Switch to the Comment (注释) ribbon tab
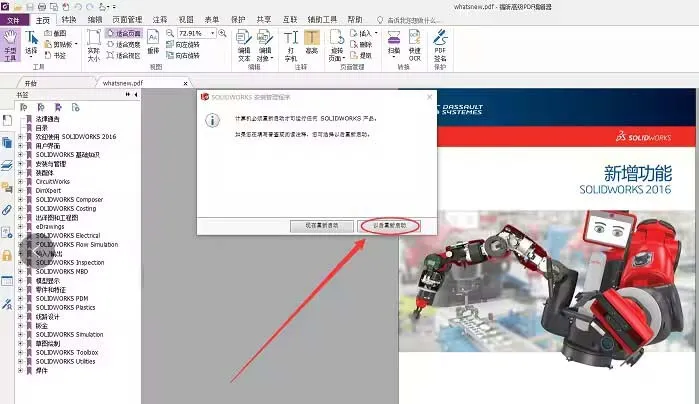The image size is (699, 404). (160, 20)
